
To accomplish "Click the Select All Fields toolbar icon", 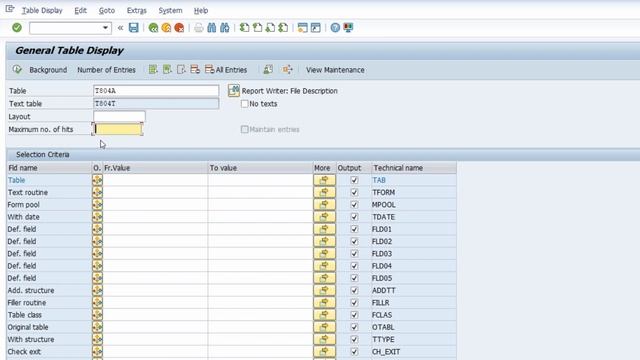I will point(153,70).
